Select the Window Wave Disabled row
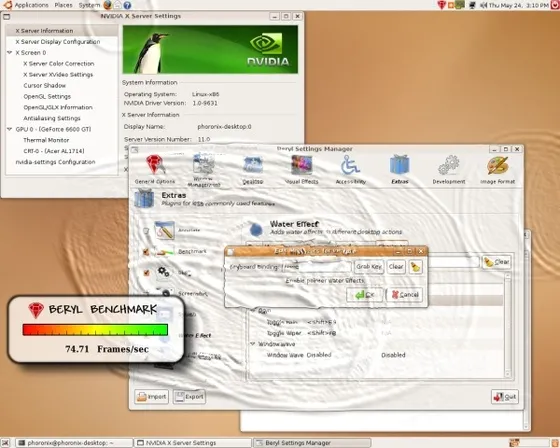The height and width of the screenshot is (448, 560). tap(377, 355)
